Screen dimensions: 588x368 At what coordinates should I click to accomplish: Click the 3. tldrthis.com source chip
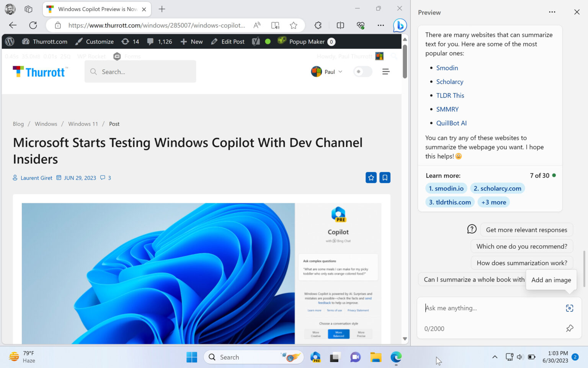[x=450, y=202]
